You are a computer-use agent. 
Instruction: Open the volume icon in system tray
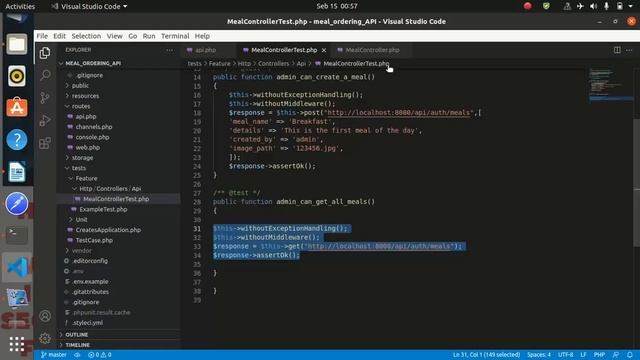pyautogui.click(x=593, y=6)
